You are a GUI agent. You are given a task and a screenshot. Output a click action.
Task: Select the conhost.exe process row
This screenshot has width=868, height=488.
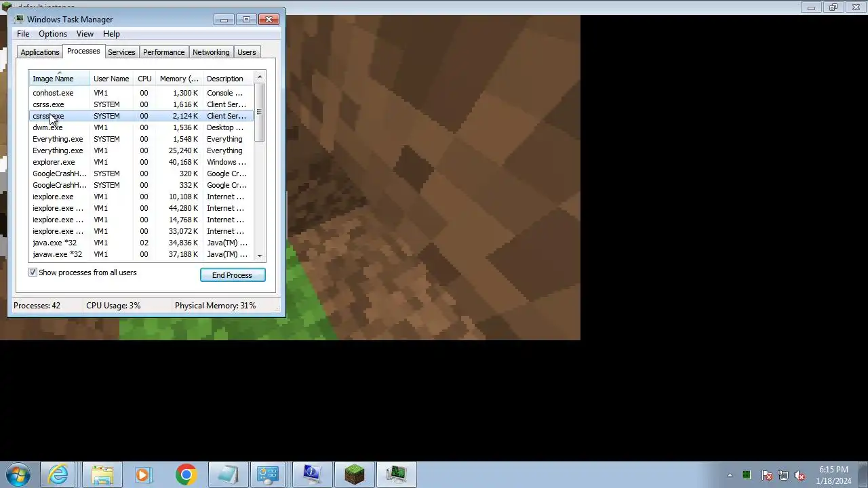pos(141,93)
